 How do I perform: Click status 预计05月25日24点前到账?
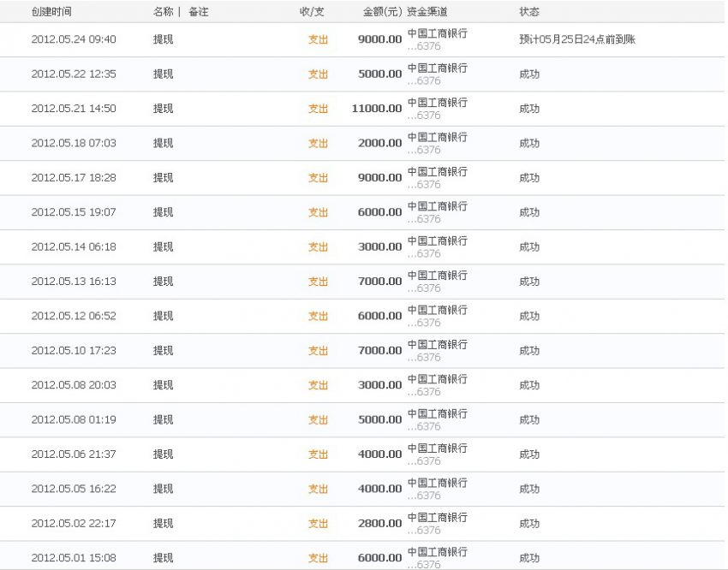tap(577, 39)
